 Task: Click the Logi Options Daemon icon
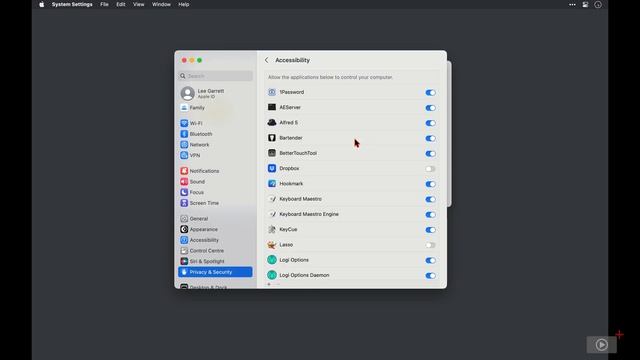[272, 275]
